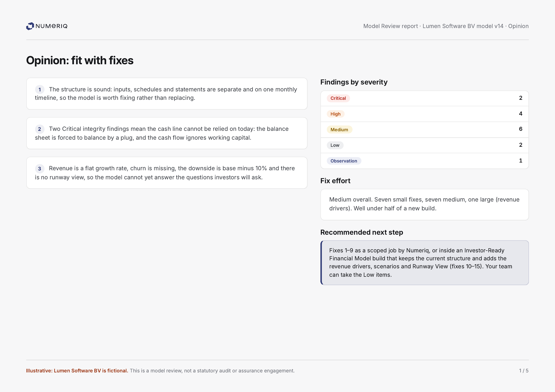Click the blue Observation severity badge
Image resolution: width=555 pixels, height=392 pixels.
tap(344, 161)
